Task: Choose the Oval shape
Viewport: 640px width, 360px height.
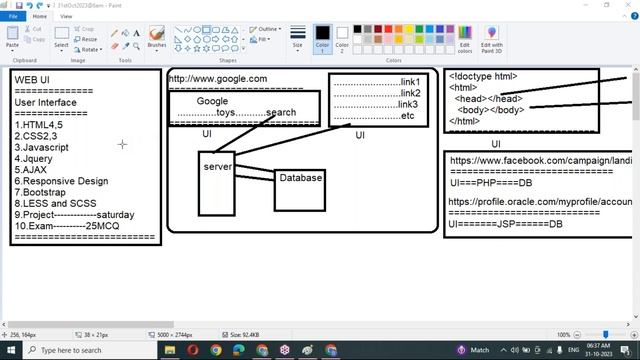Action: click(x=197, y=30)
